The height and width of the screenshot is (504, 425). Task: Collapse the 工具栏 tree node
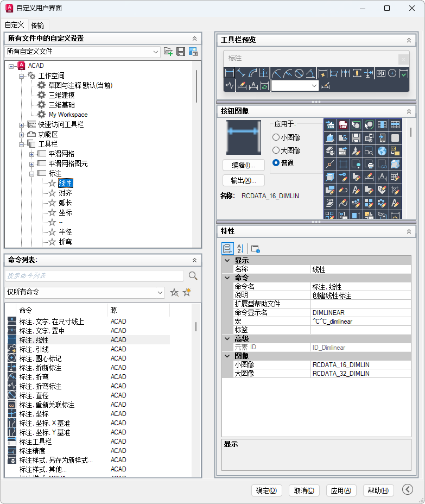pyautogui.click(x=21, y=144)
